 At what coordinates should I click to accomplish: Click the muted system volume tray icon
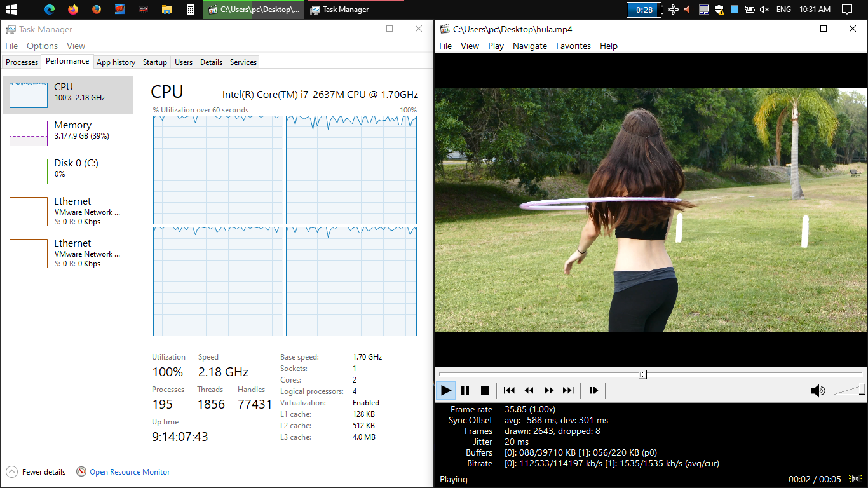click(764, 10)
